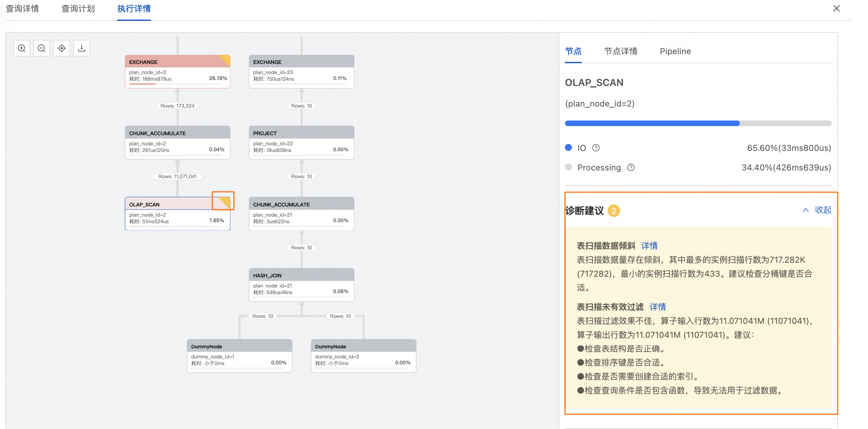This screenshot has width=868, height=429.
Task: Open the Pipeline tab
Action: tap(675, 51)
